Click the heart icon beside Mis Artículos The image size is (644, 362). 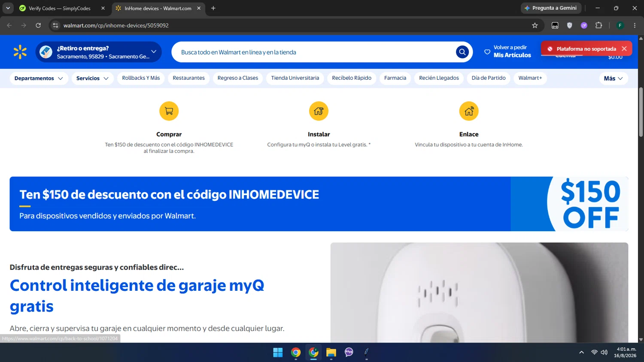click(487, 52)
